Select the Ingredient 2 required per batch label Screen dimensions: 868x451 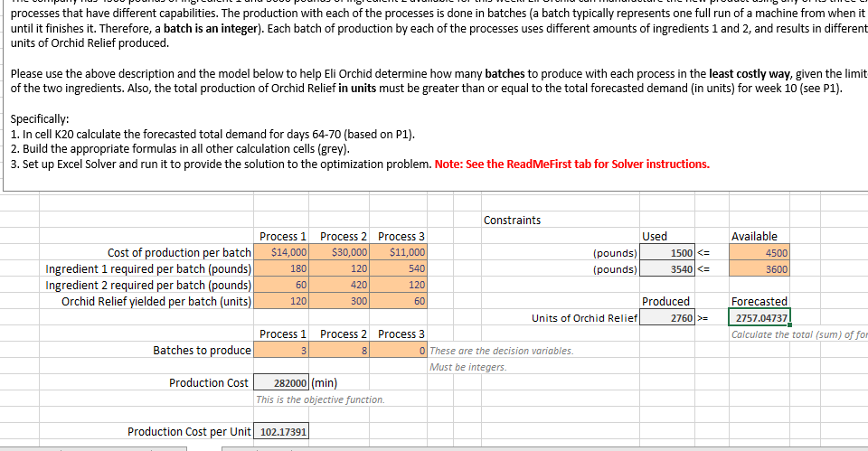148,286
